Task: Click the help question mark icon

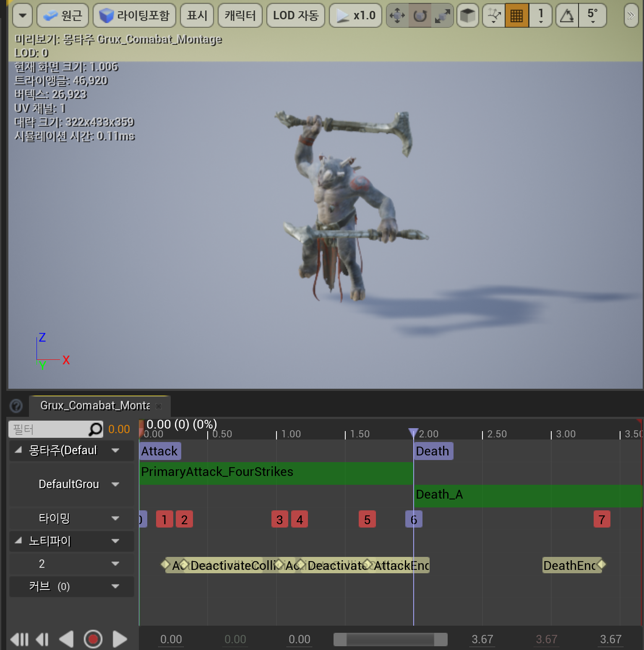Action: click(x=16, y=406)
